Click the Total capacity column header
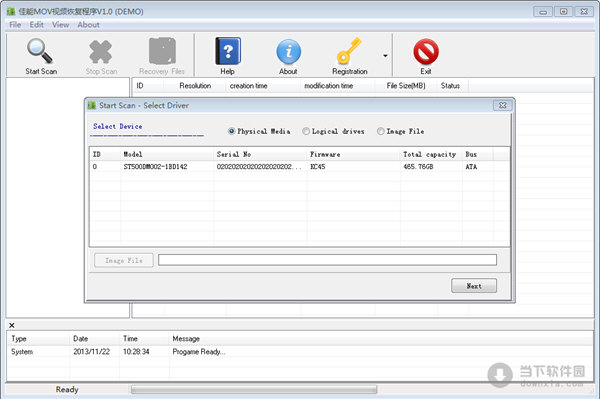Screen dimensions: 600x399 click(431, 154)
